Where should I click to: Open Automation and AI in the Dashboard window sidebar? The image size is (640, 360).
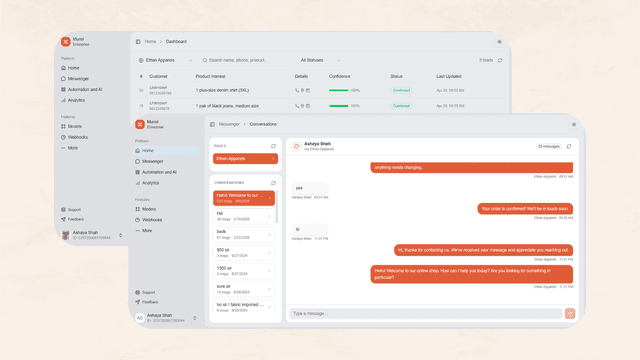click(82, 89)
